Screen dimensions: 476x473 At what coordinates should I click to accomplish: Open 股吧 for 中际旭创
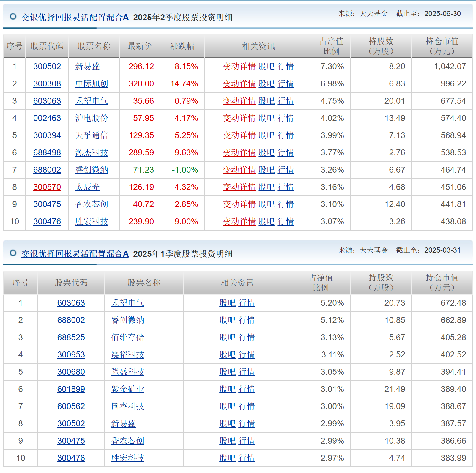click(267, 84)
